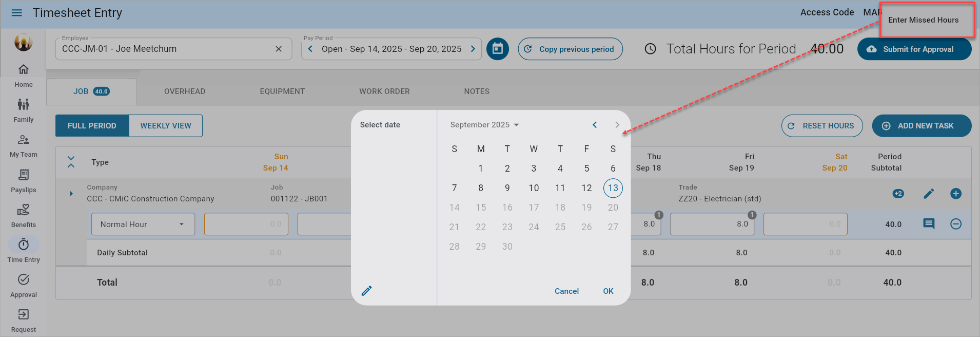
Task: Click Access Code text in header
Action: pyautogui.click(x=827, y=12)
